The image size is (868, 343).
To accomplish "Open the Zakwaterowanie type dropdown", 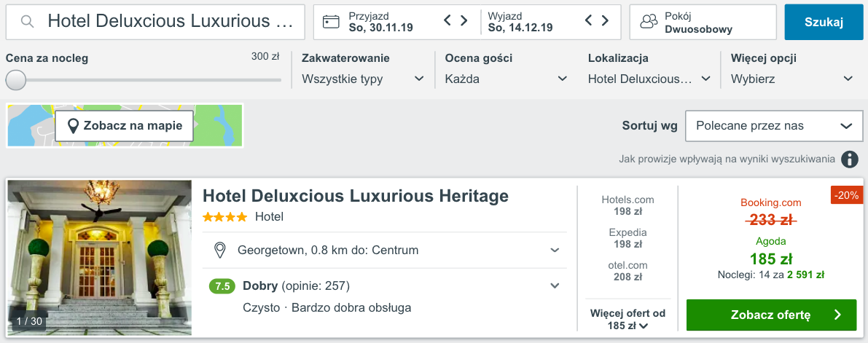I will point(363,79).
